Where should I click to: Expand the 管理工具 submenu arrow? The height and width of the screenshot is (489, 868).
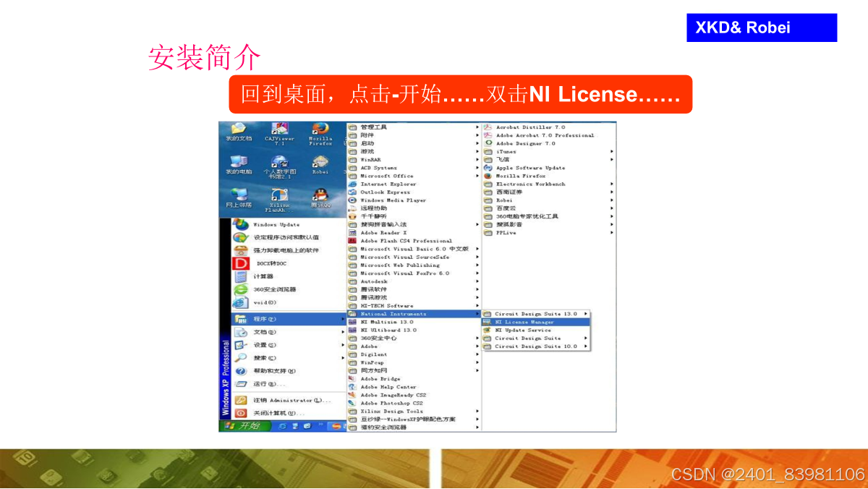pos(477,127)
